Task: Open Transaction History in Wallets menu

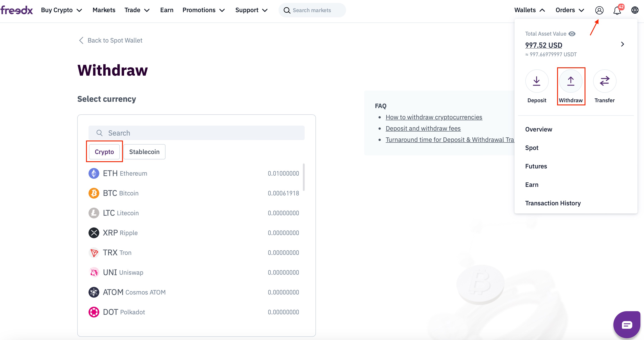Action: click(x=553, y=203)
